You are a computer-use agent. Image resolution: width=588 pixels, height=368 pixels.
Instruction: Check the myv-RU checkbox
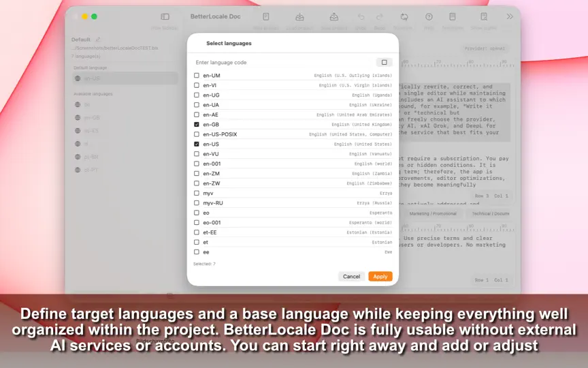(x=197, y=203)
